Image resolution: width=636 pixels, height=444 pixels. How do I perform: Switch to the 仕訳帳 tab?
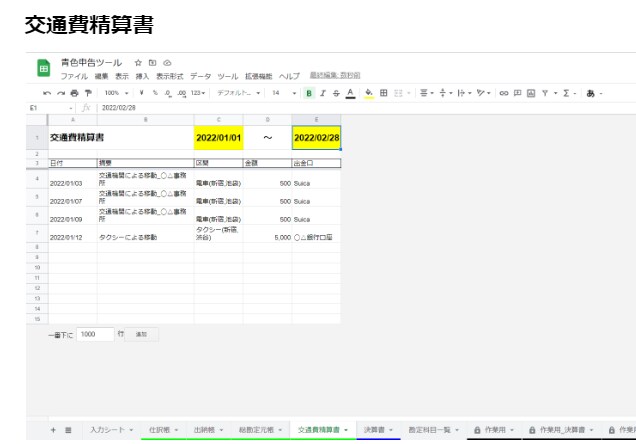[x=159, y=430]
